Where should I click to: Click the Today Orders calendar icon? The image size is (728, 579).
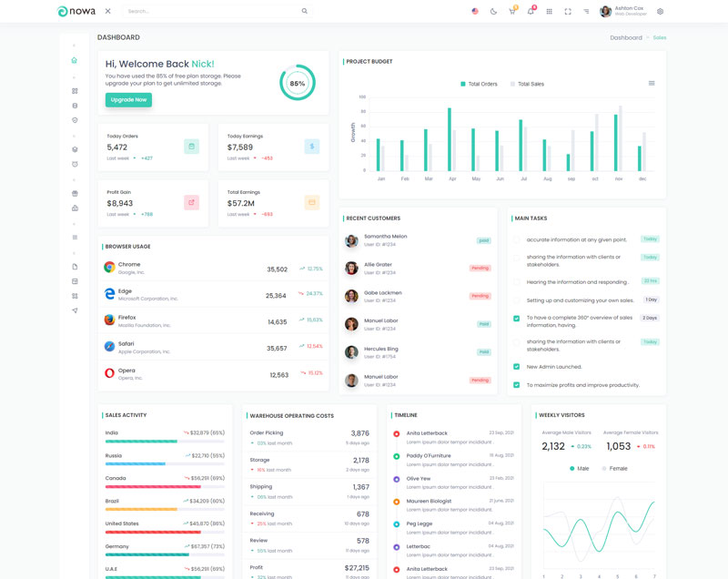pos(191,147)
